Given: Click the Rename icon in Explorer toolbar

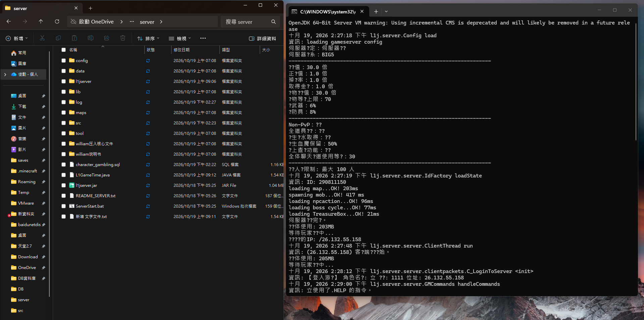Looking at the screenshot, I should 91,38.
